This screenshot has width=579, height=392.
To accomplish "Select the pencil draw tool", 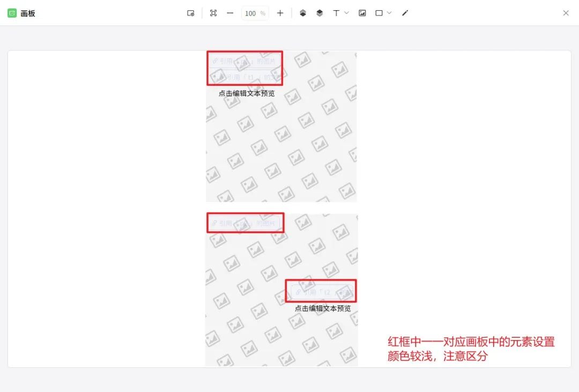I will [405, 13].
